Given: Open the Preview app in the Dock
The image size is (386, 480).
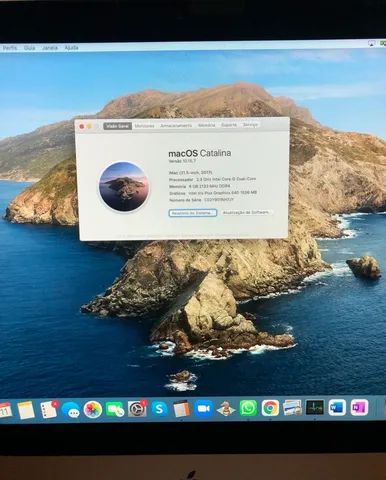Looking at the screenshot, I should point(292,408).
